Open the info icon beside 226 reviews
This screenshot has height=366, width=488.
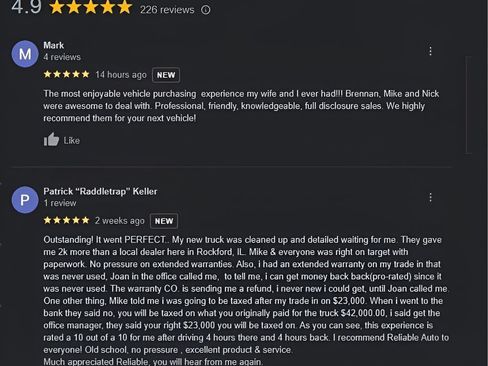[x=206, y=10]
